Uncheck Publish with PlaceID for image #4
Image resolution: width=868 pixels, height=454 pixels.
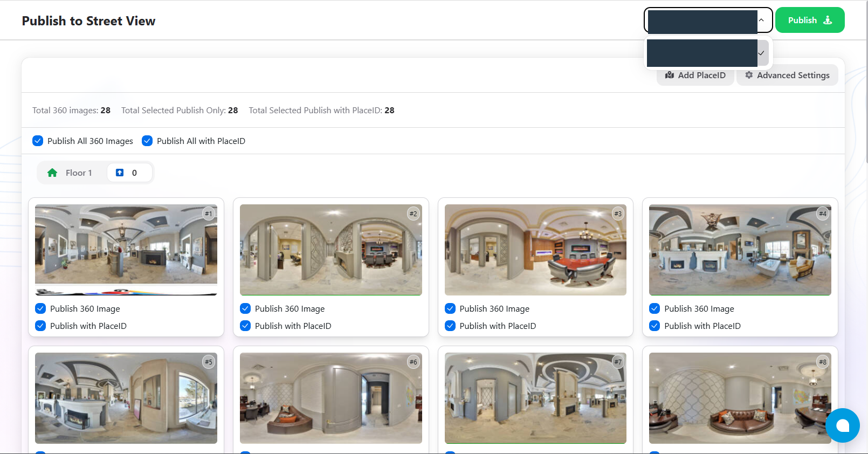coord(655,326)
